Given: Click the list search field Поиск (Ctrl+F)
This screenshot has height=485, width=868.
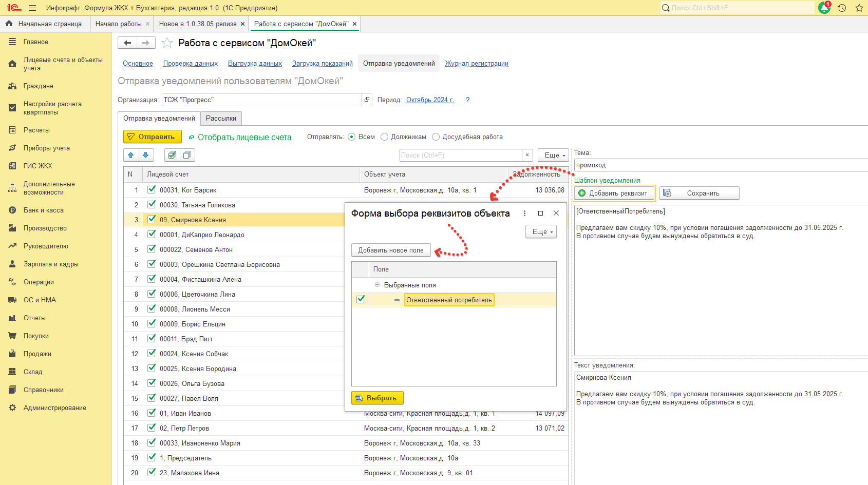Looking at the screenshot, I should [x=461, y=155].
